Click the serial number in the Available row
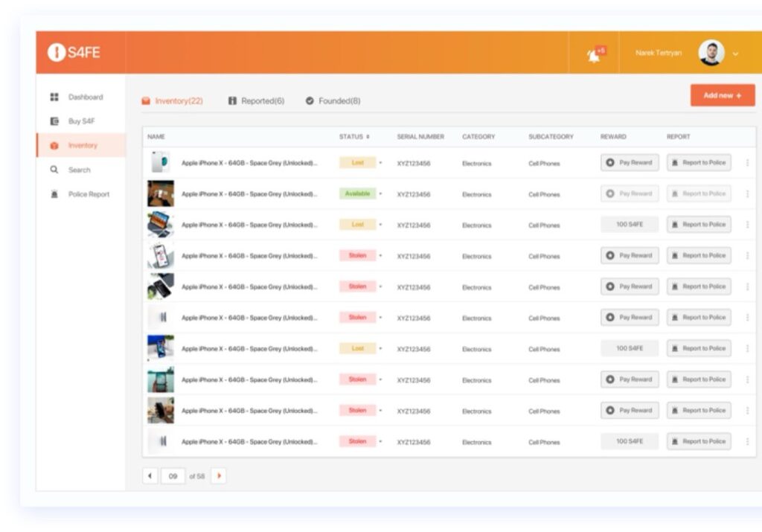 pos(414,194)
